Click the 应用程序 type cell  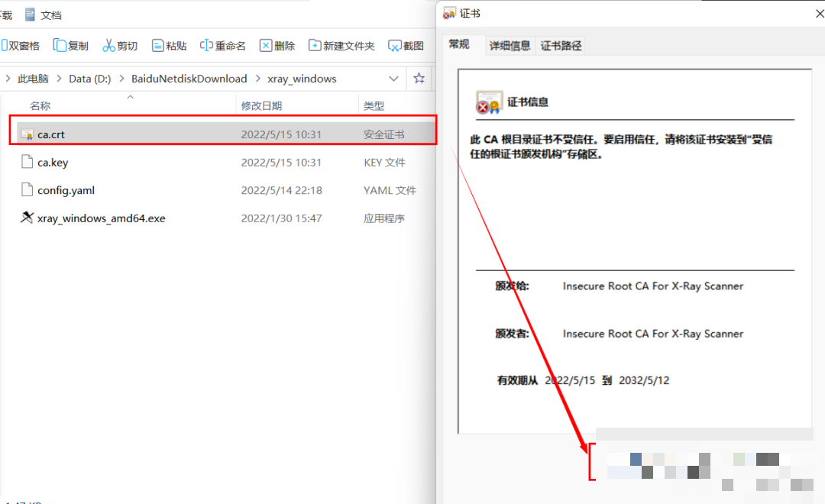tap(384, 218)
